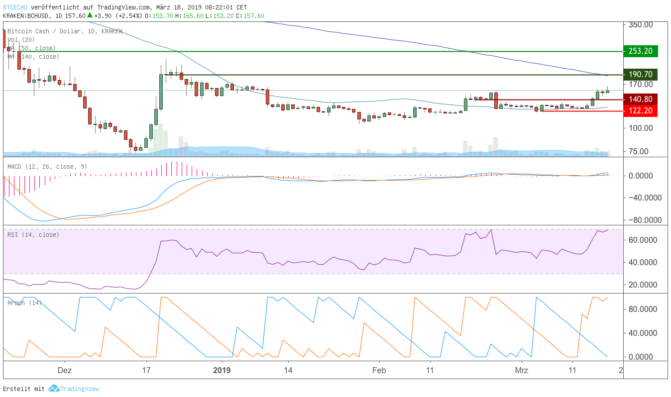Click the TradingView cloud logo icon

pos(53,388)
